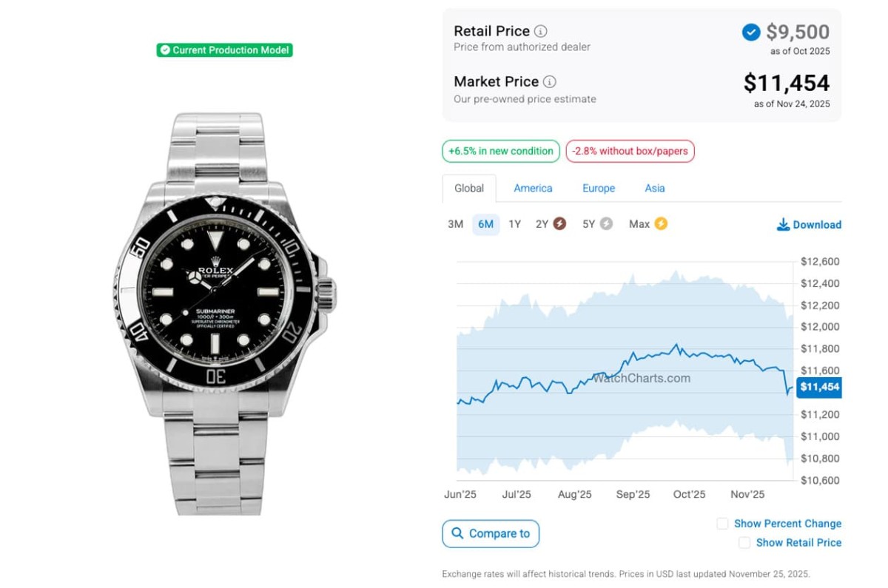This screenshot has width=888, height=588.
Task: Click the Compare to magnifier icon
Action: [x=457, y=533]
